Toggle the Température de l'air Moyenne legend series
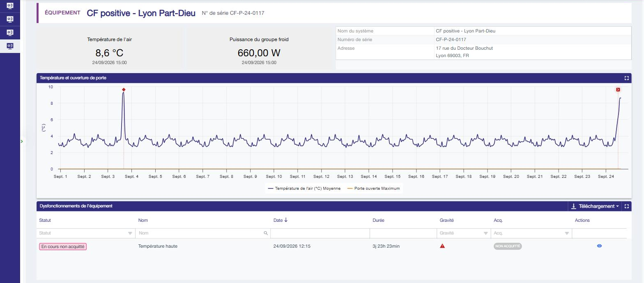This screenshot has width=644, height=283. pyautogui.click(x=304, y=189)
